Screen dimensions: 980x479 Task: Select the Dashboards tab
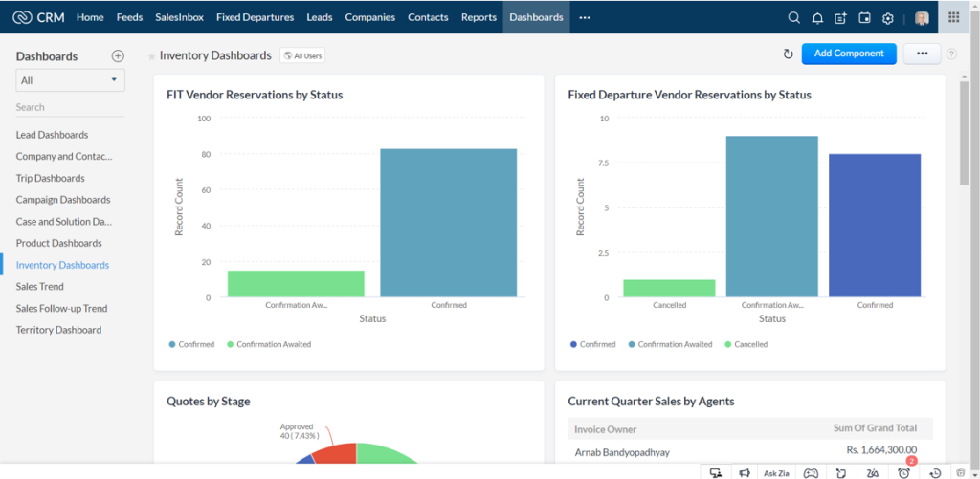coord(536,17)
